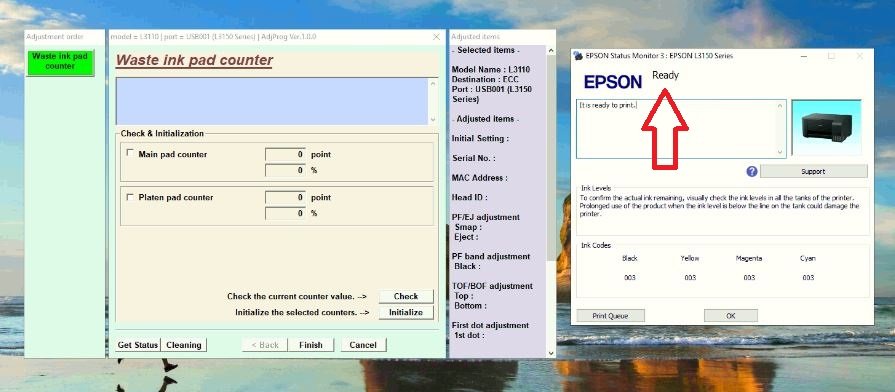This screenshot has height=392, width=895.
Task: Click the 'Head ID :' entry
Action: coord(470,197)
